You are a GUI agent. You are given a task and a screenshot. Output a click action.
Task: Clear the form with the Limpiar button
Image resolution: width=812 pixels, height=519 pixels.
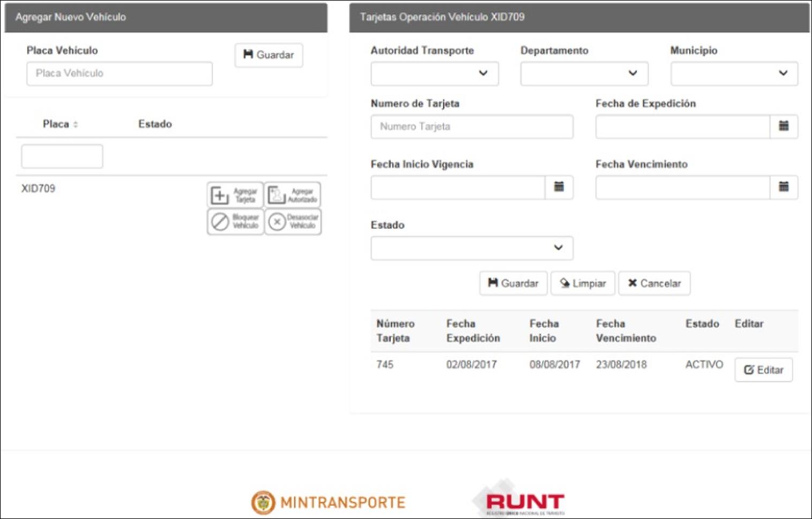(x=583, y=283)
